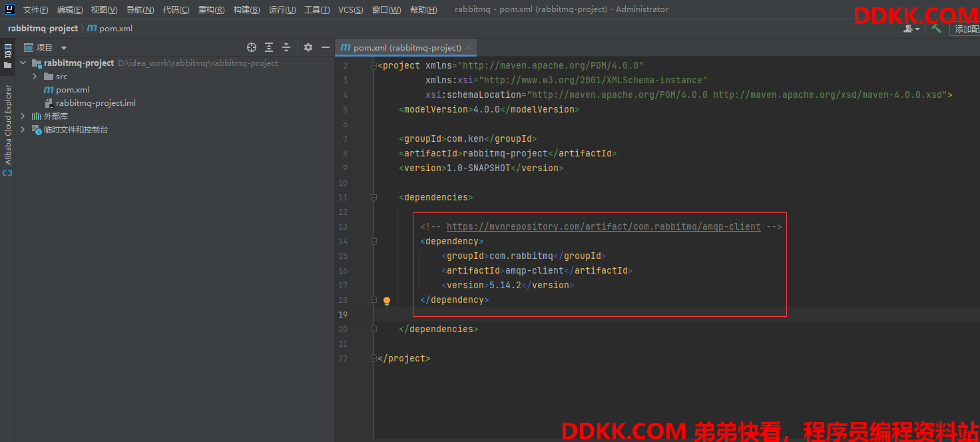Select 外部库 in the project tree

(56, 116)
